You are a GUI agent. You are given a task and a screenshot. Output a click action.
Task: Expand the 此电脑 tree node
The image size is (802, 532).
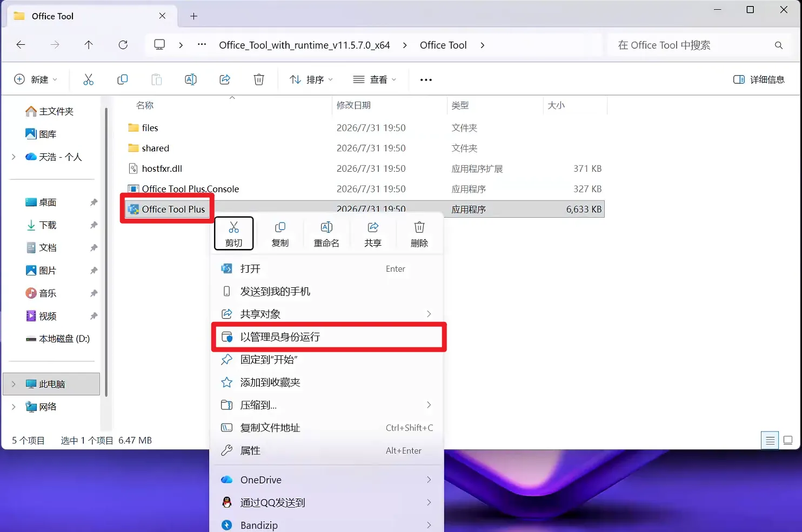point(14,384)
